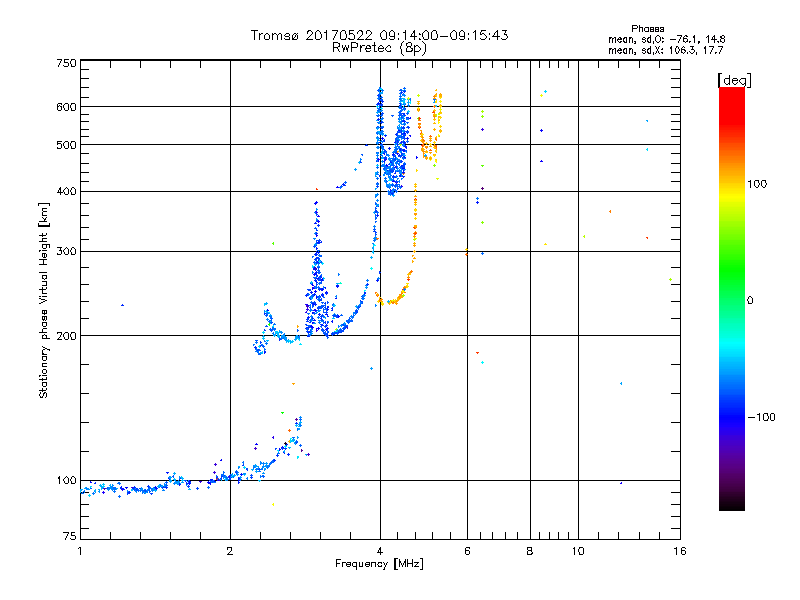Click the colorbar tick label '100'
The height and width of the screenshot is (600, 800).
pos(757,184)
